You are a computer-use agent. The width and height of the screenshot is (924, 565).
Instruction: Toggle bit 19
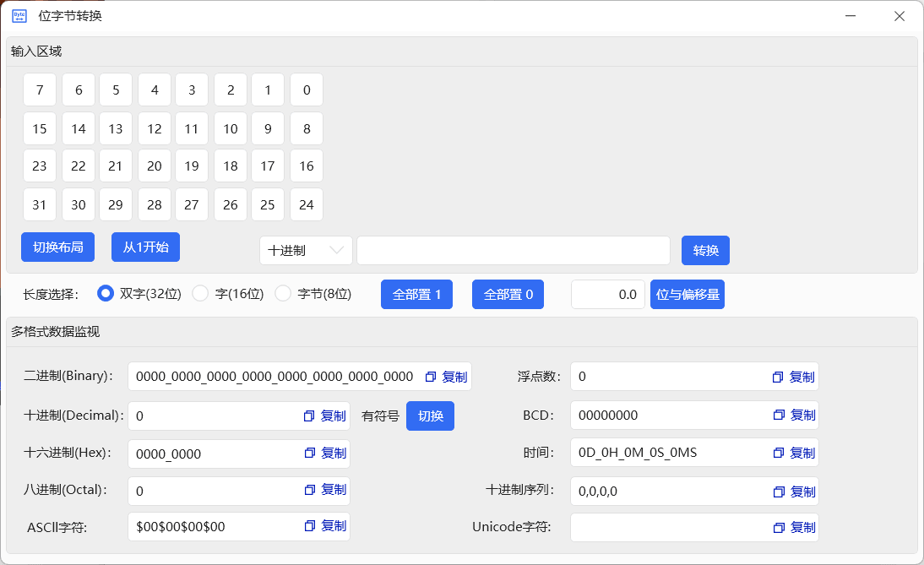(192, 166)
